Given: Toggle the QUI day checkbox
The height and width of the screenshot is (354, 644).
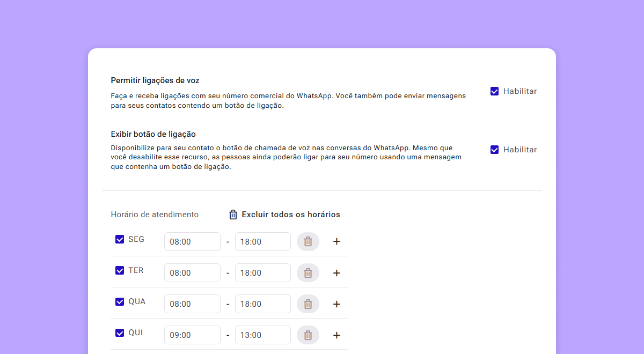Looking at the screenshot, I should [x=120, y=333].
